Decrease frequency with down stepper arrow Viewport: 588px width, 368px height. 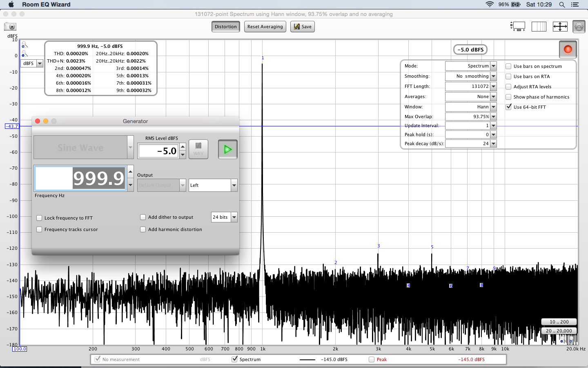coord(130,185)
